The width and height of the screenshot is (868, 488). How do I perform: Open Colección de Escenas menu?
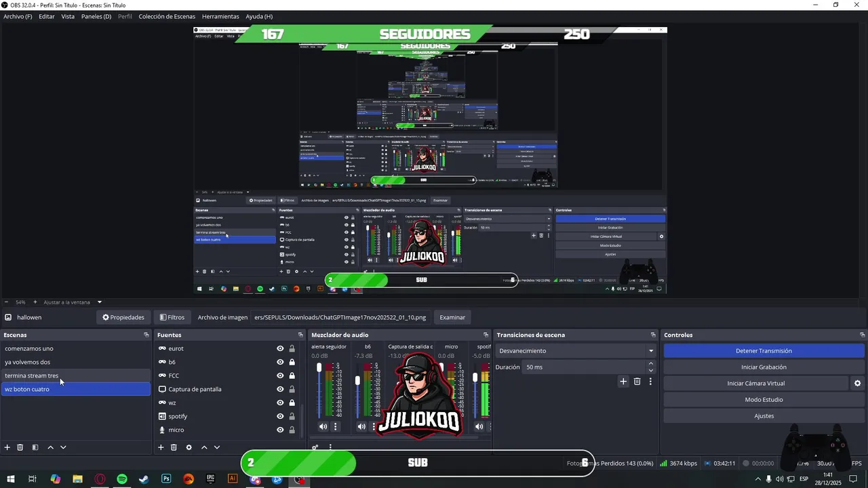coord(167,16)
